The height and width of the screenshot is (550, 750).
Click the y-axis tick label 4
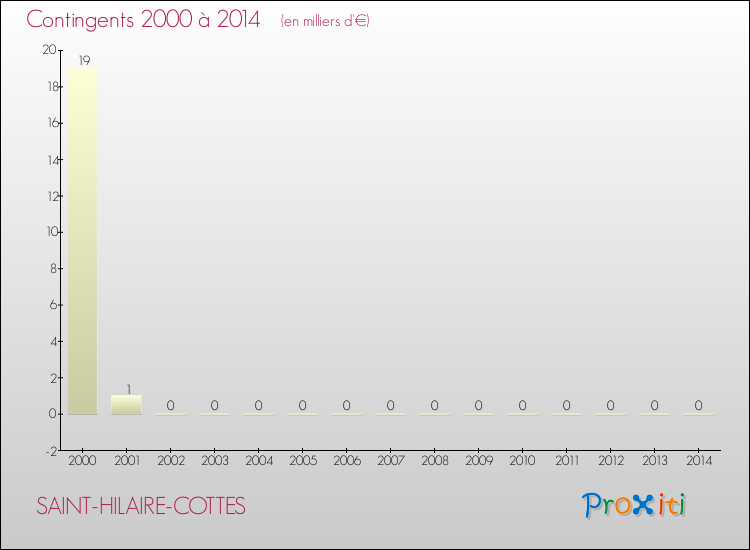(54, 342)
